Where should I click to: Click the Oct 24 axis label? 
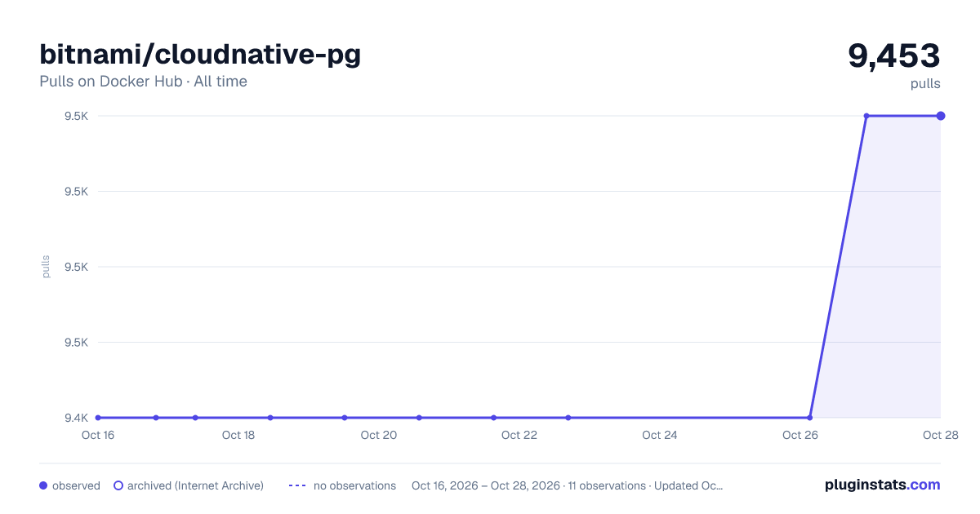pos(660,435)
